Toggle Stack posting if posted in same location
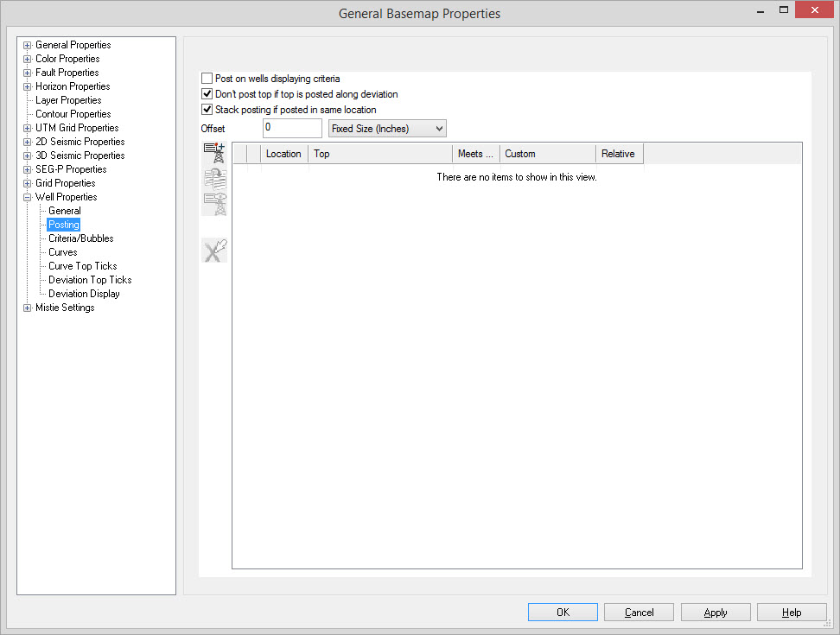 [207, 110]
